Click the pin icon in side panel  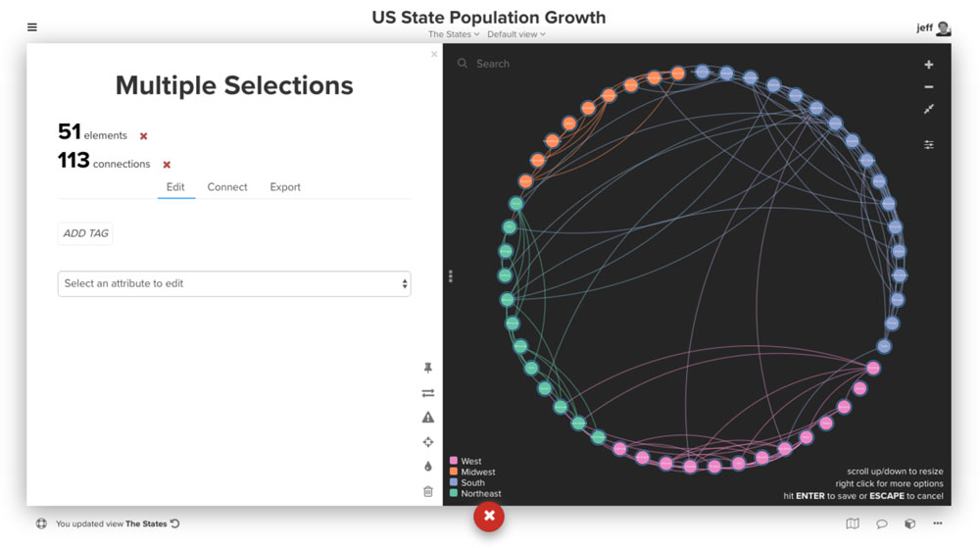[x=428, y=368]
